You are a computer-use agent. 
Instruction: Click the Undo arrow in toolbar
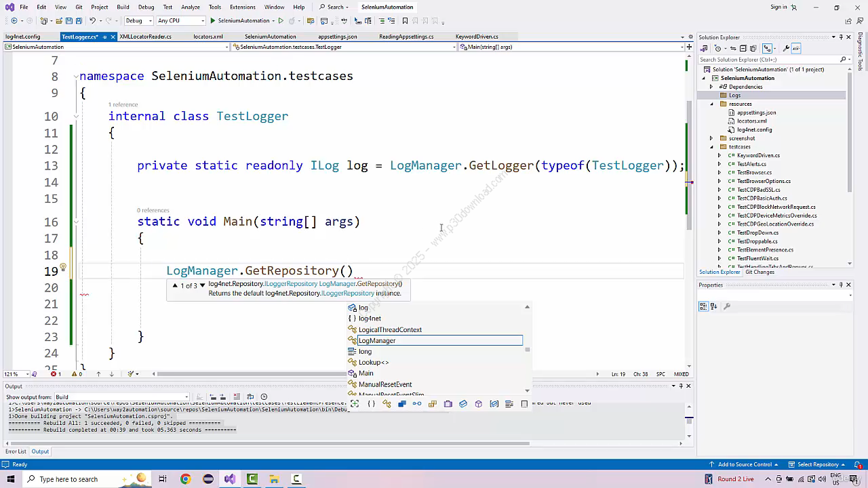[x=92, y=20]
